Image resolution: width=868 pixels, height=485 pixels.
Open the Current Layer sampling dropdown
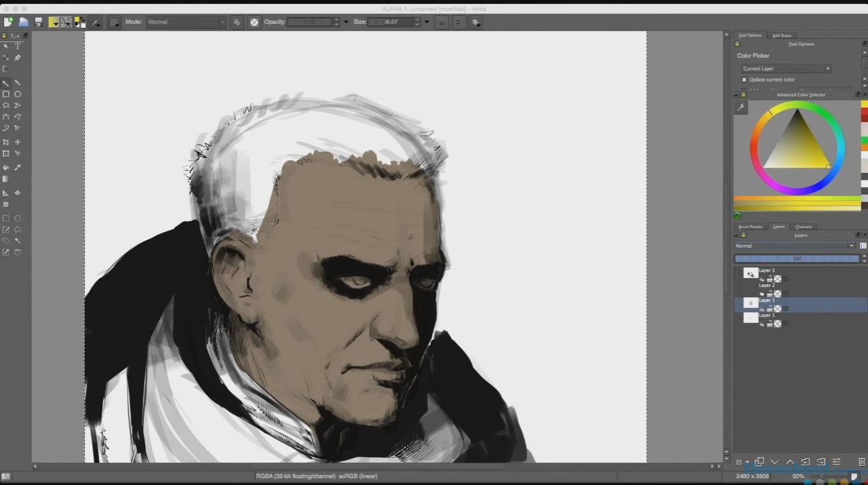pyautogui.click(x=786, y=69)
